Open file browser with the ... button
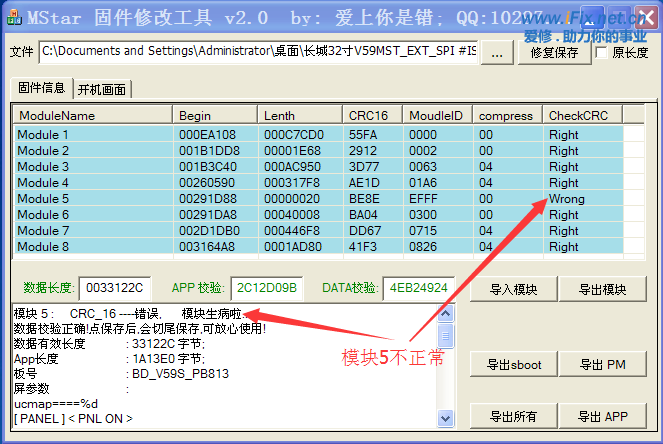 (497, 52)
